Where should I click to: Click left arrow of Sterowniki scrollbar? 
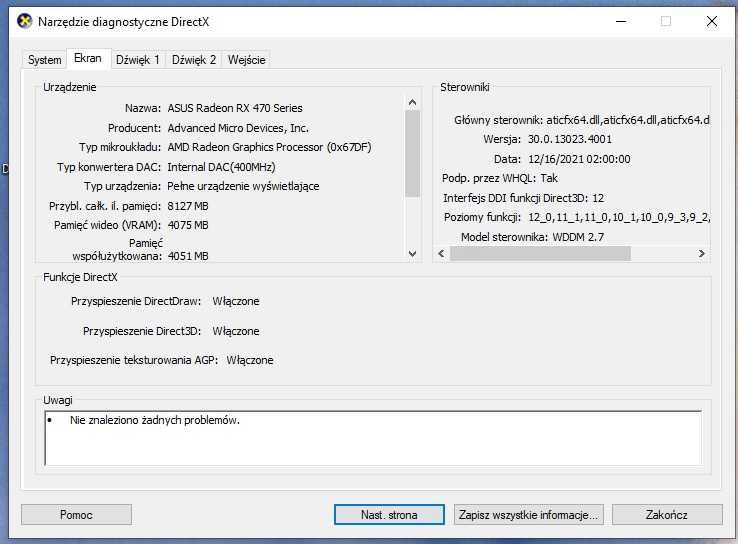point(441,254)
